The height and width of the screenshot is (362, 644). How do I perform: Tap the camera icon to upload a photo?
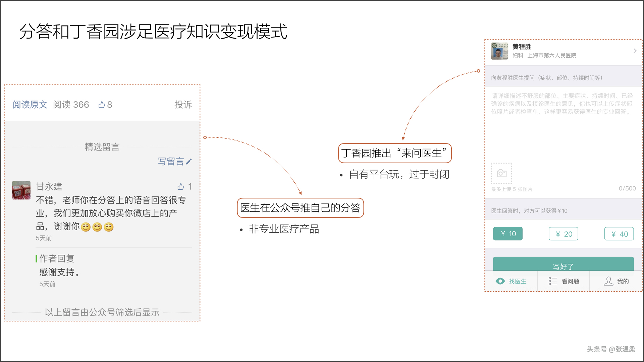coord(501,173)
